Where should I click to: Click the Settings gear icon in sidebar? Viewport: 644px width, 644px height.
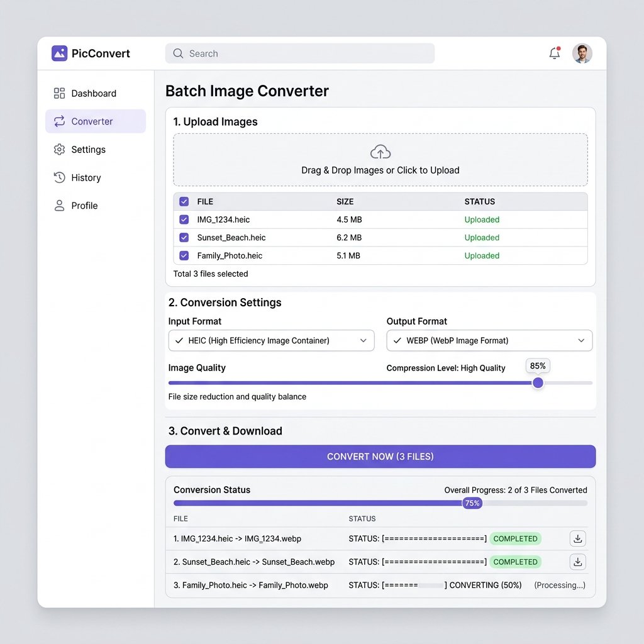[x=60, y=150]
